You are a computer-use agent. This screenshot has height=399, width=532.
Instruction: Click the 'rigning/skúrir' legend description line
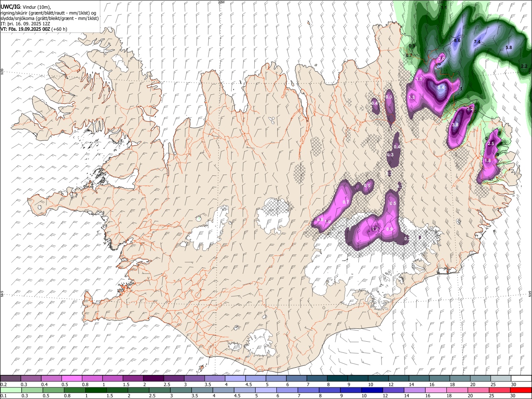coord(49,13)
